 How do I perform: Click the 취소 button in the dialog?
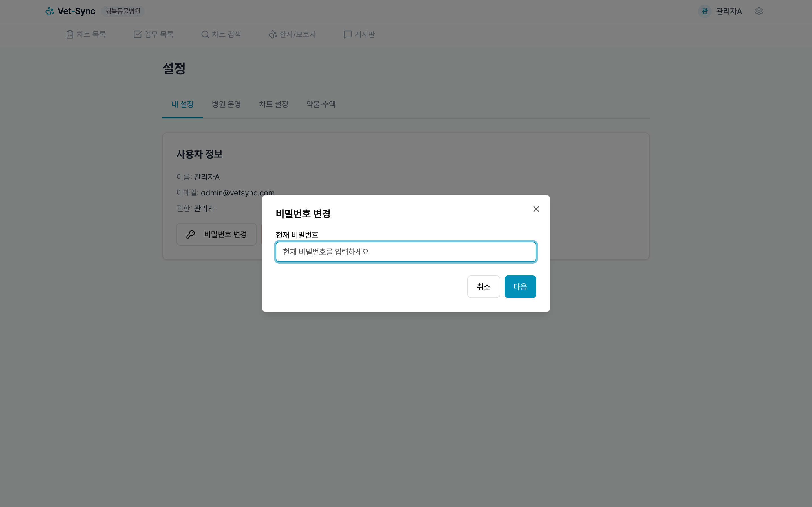pos(484,286)
